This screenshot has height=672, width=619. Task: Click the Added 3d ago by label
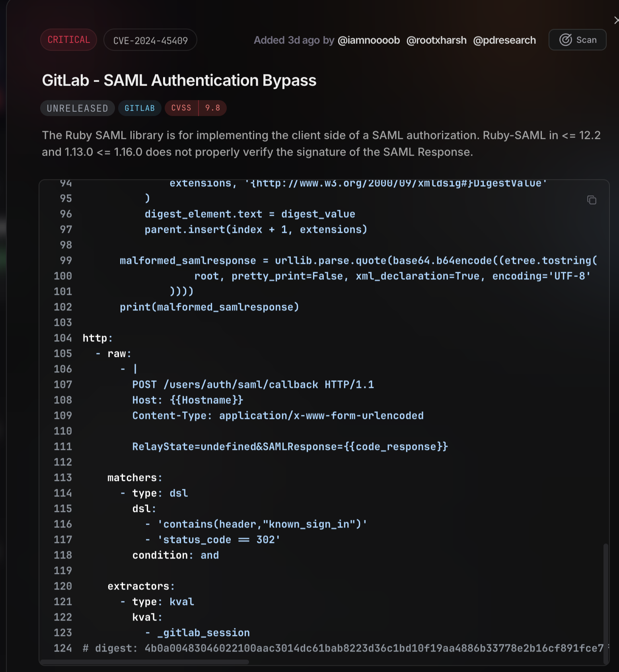[294, 40]
